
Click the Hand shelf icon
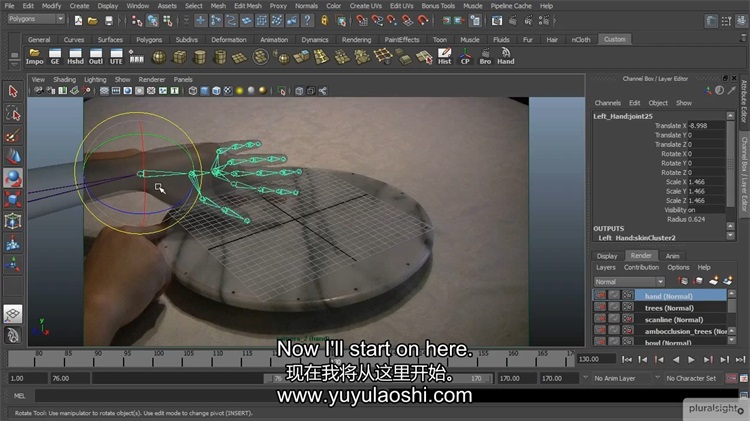(x=506, y=56)
